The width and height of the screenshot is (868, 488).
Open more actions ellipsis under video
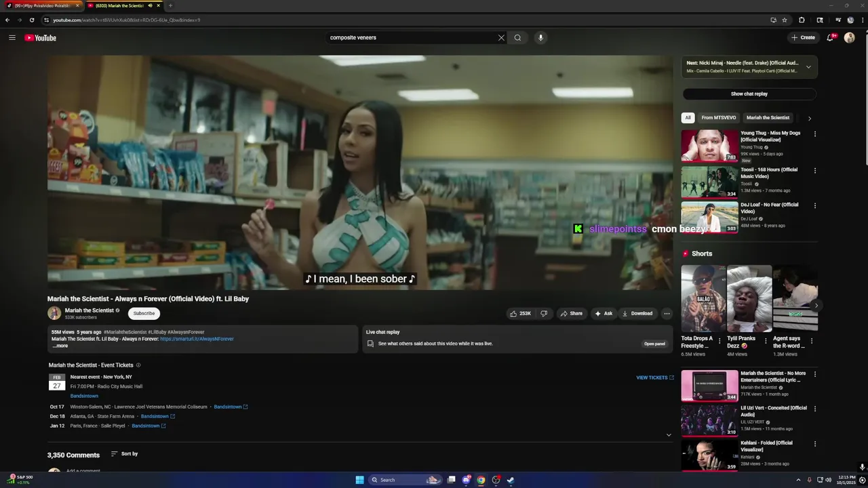coord(667,313)
